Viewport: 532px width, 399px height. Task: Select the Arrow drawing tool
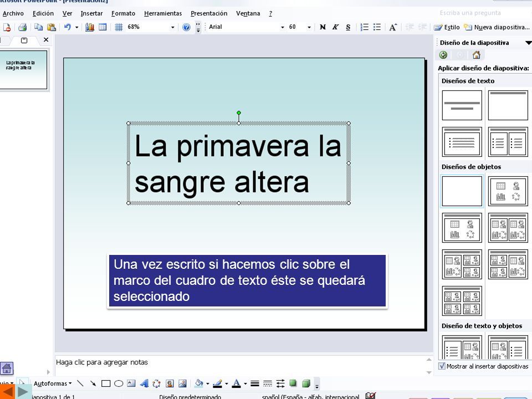coord(93,383)
